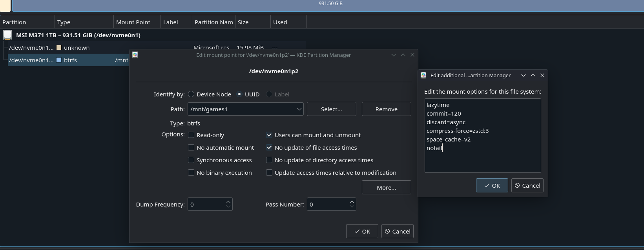This screenshot has width=644, height=250.
Task: Uncheck Users can mount and unmount
Action: coord(269,135)
